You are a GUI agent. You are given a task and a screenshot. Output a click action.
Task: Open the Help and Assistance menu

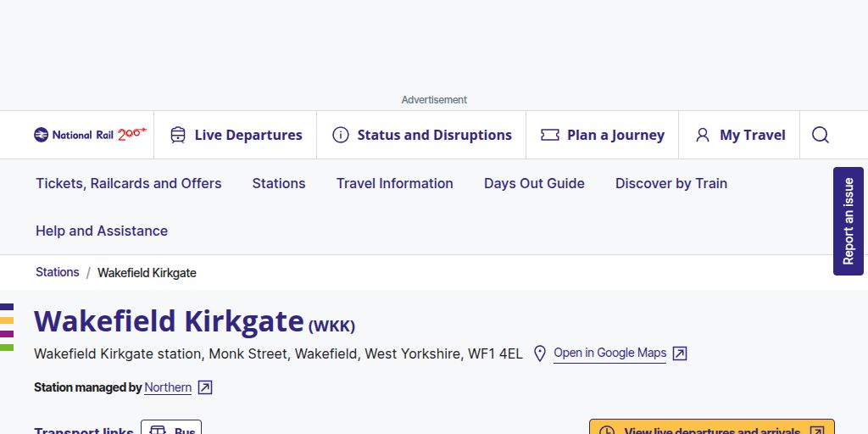tap(102, 231)
